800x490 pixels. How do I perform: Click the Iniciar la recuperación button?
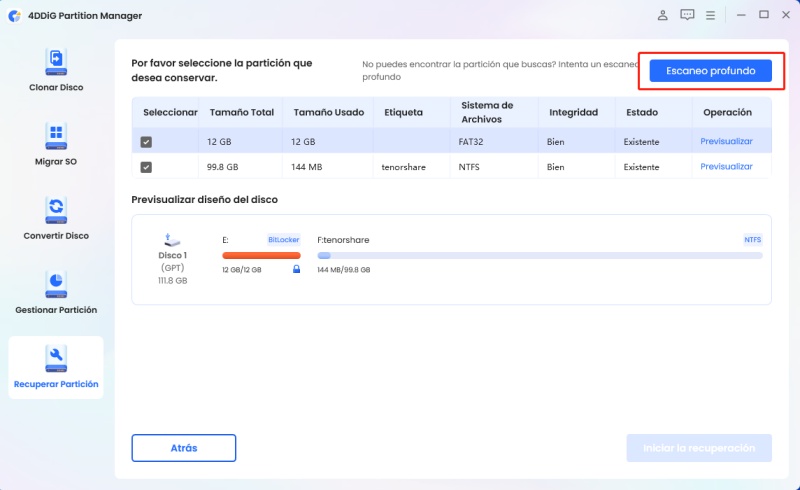(x=699, y=448)
